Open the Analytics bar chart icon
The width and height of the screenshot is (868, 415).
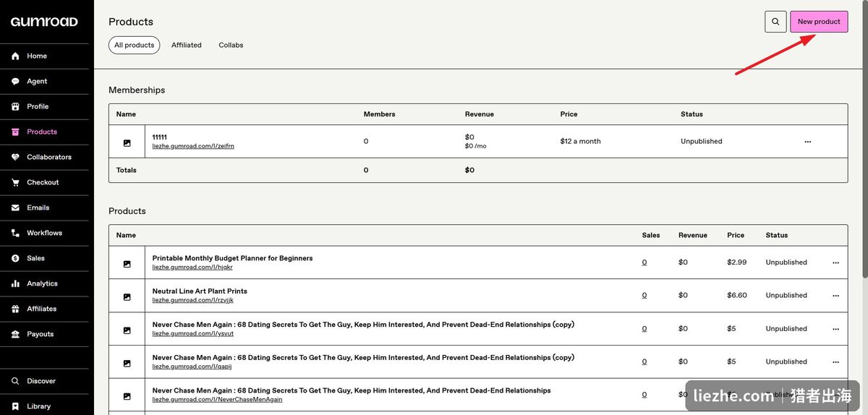point(15,283)
